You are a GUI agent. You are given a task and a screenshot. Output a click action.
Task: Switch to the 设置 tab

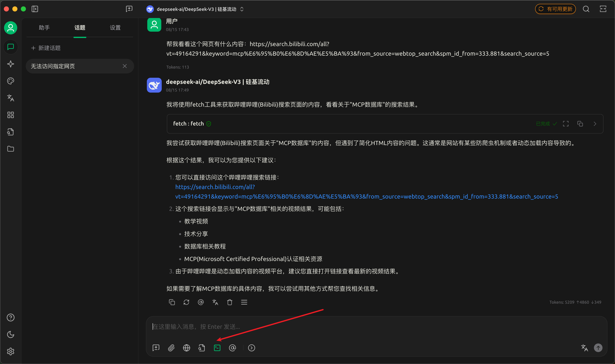115,27
